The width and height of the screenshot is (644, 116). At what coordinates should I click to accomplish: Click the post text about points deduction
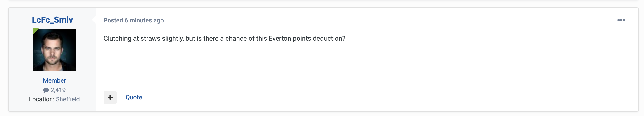[x=224, y=38]
